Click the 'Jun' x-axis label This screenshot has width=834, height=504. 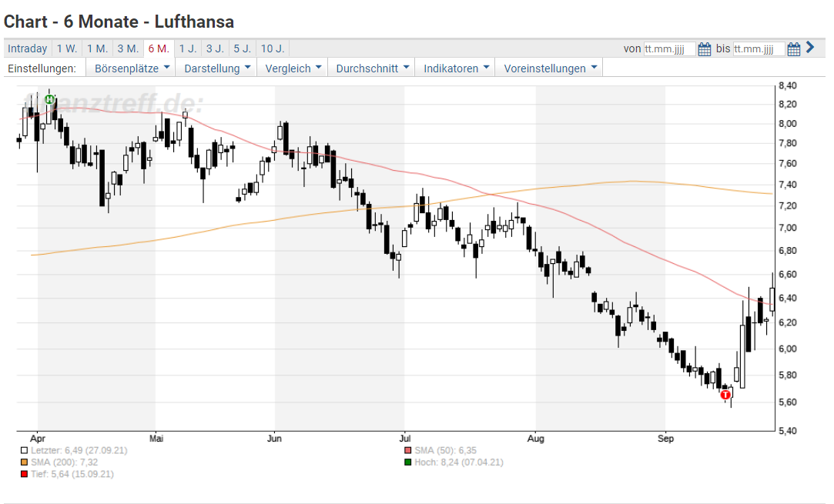tap(274, 439)
